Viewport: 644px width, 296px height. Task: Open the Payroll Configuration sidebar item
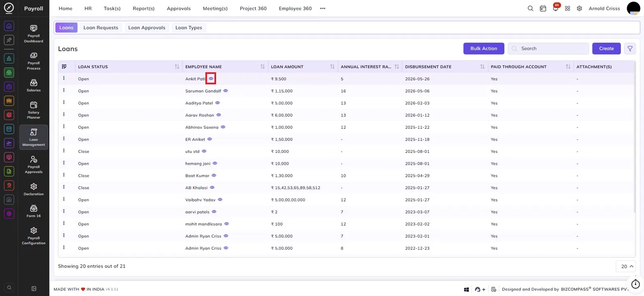(x=34, y=236)
